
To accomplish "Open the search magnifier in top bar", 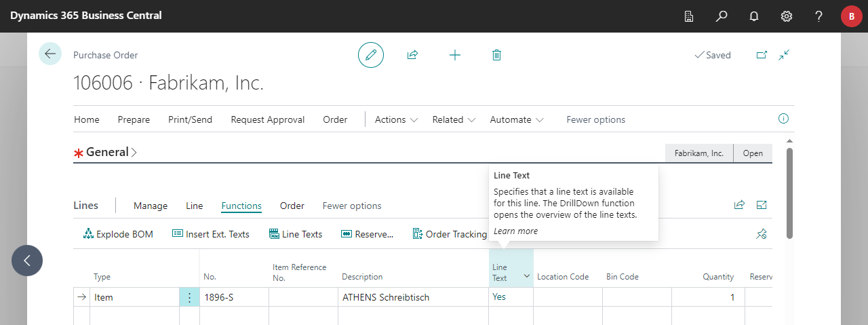I will click(722, 16).
